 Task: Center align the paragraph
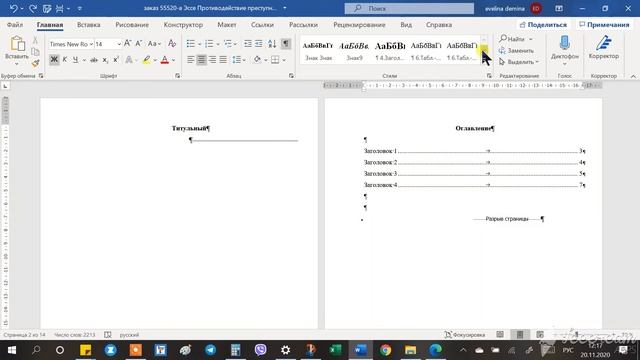coord(201,60)
